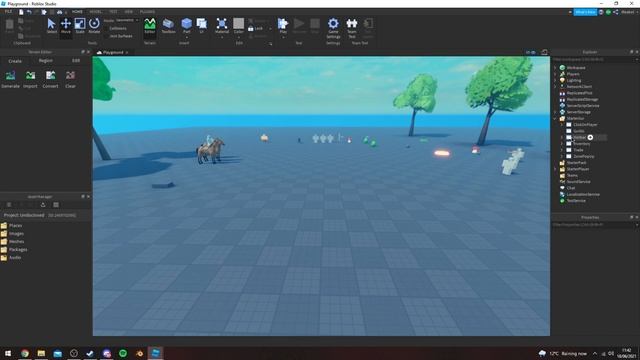Expand the Workspace node in Explorer
Viewport: 640px width, 360px height.
tap(555, 68)
